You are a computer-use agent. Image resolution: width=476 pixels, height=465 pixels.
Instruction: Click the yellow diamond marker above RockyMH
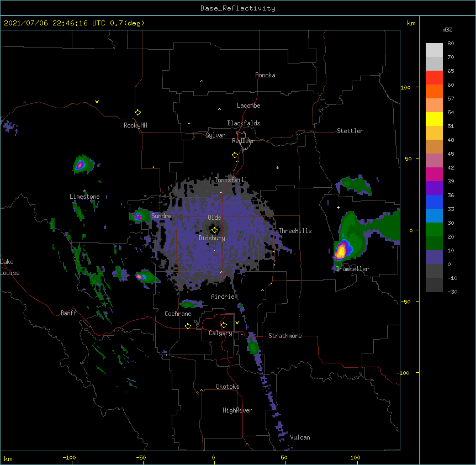coord(137,113)
